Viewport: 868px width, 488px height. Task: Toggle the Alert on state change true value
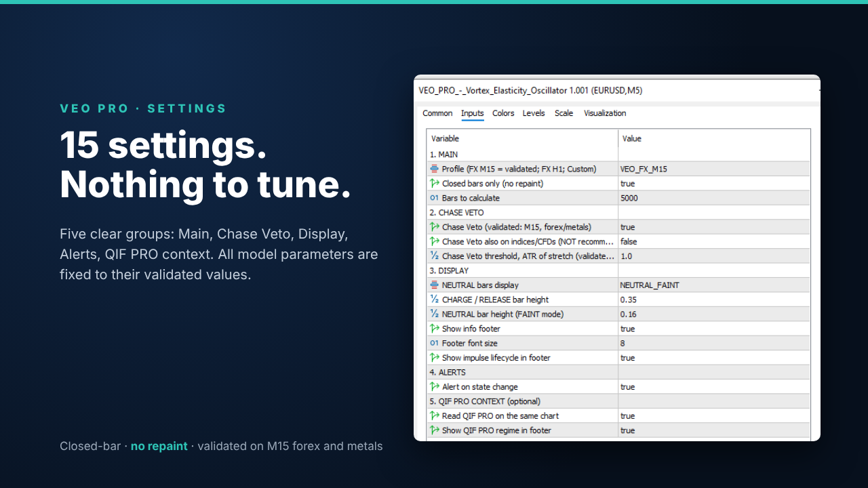[x=714, y=387]
